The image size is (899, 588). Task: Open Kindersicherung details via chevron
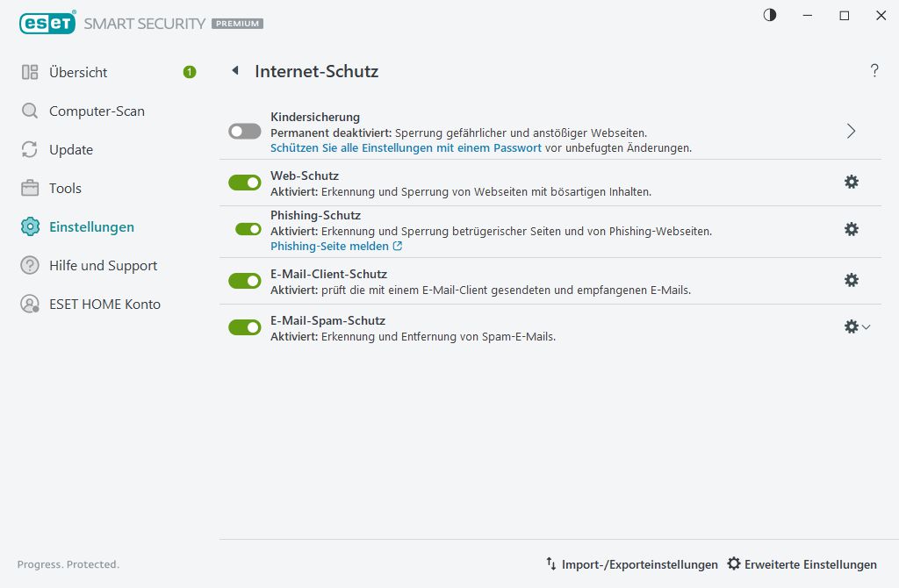pos(850,130)
